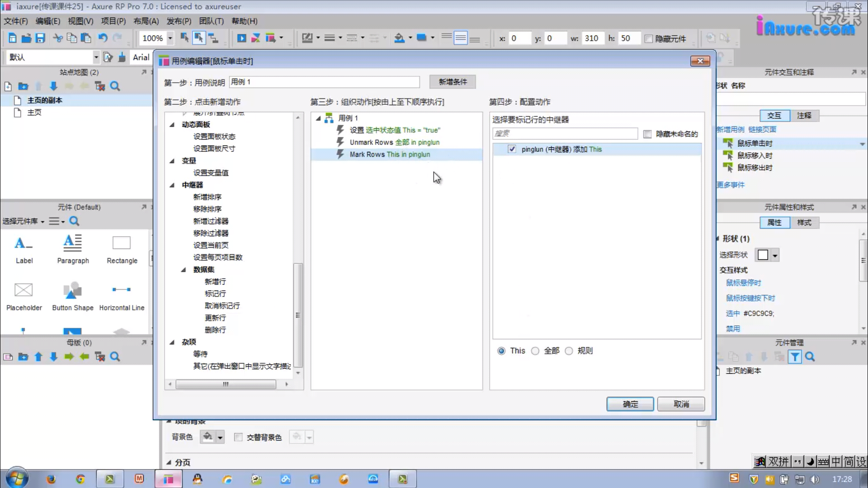The height and width of the screenshot is (488, 868).
Task: Collapse the 中继器 tree group
Action: (172, 185)
